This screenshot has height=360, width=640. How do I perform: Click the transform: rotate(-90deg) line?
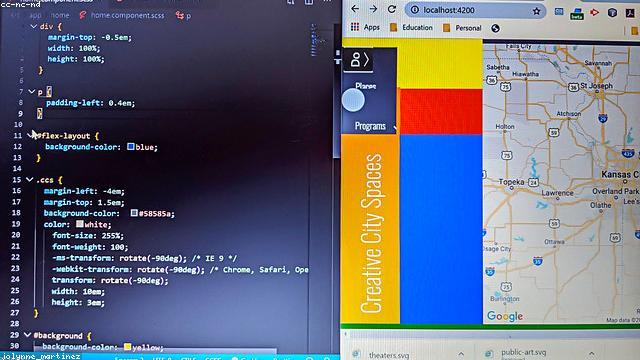coord(110,280)
